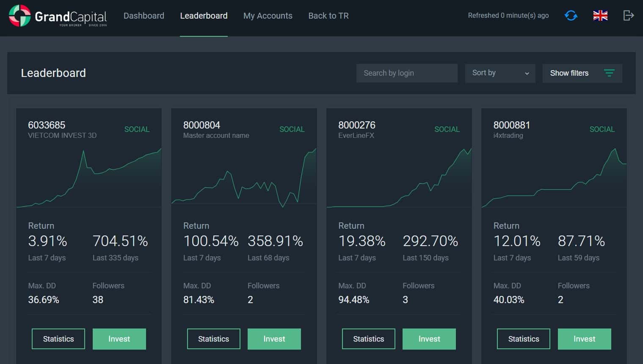Click the 3.91% return value
Image resolution: width=643 pixels, height=364 pixels.
click(47, 241)
